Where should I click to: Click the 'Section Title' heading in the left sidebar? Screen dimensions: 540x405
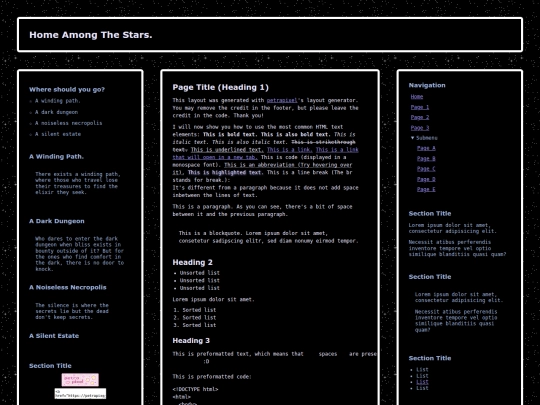pos(50,366)
